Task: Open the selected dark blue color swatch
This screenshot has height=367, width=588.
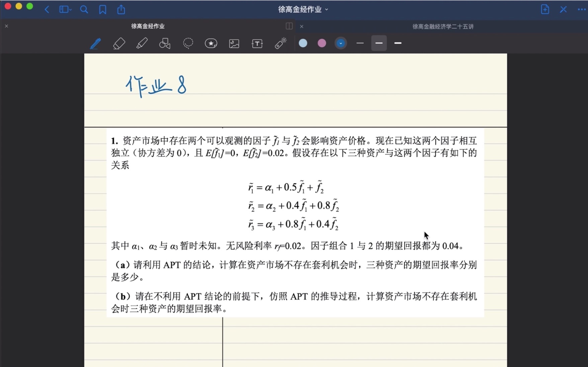Action: point(341,43)
